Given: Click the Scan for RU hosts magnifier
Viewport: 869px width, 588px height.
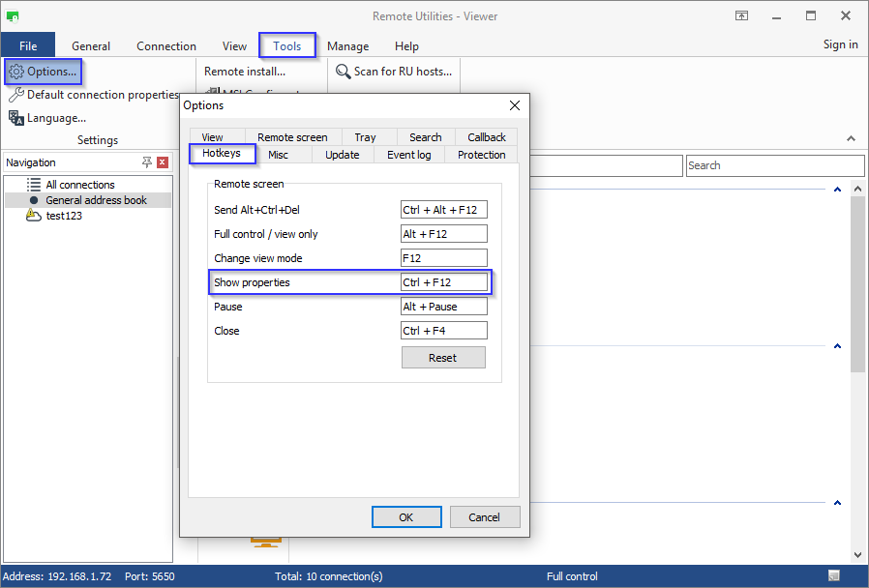Looking at the screenshot, I should tap(343, 72).
